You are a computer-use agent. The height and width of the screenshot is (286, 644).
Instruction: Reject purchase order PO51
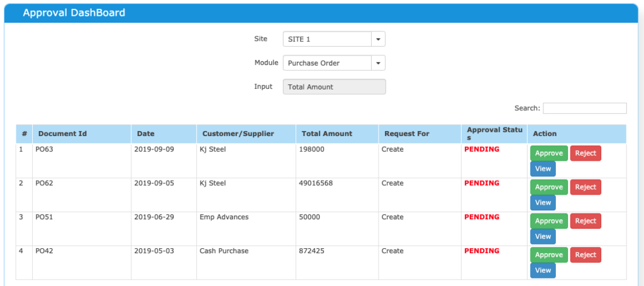coord(586,221)
